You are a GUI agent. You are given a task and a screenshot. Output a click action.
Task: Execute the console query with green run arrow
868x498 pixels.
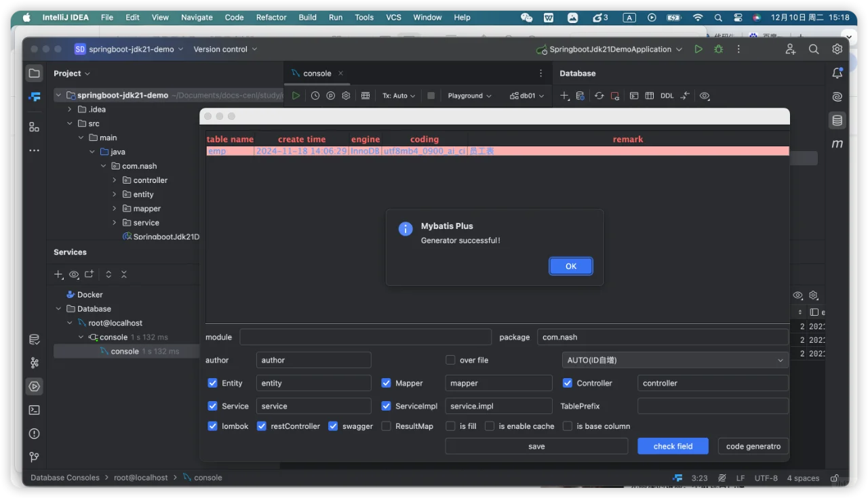pyautogui.click(x=296, y=96)
